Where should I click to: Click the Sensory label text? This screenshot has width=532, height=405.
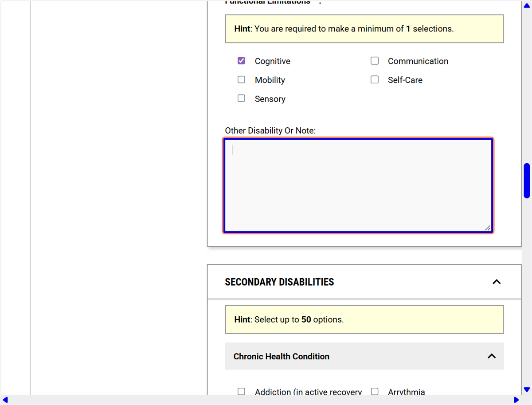click(270, 99)
